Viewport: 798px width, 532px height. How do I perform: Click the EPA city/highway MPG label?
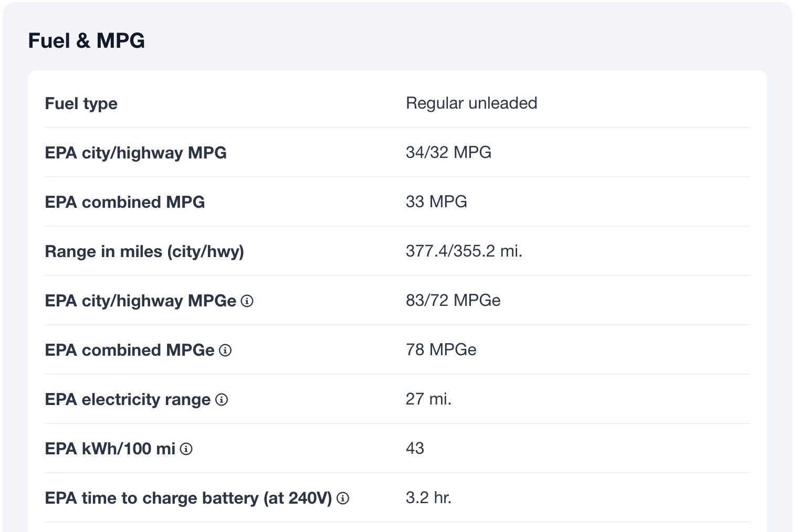click(135, 153)
